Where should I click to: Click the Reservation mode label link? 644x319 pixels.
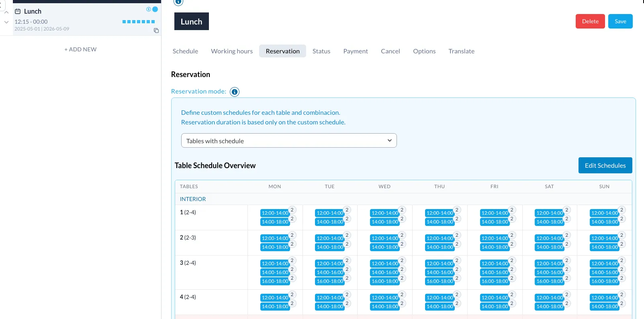198,91
